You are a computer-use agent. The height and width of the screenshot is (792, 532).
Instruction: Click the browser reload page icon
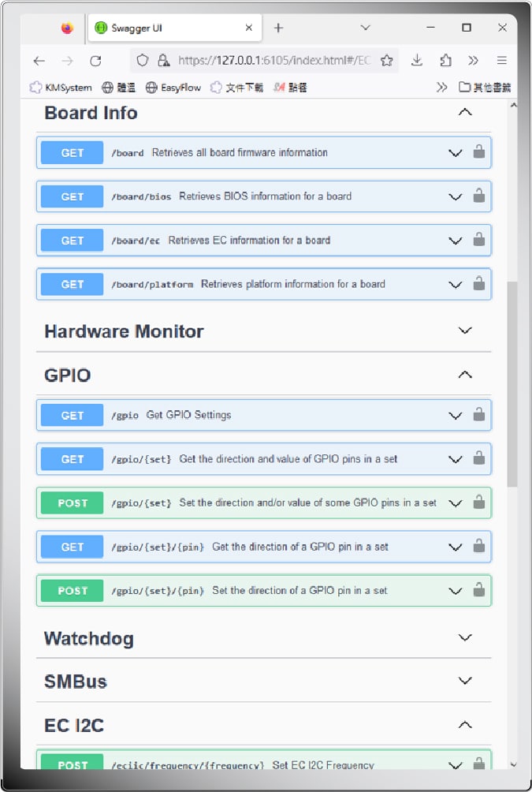pos(95,61)
